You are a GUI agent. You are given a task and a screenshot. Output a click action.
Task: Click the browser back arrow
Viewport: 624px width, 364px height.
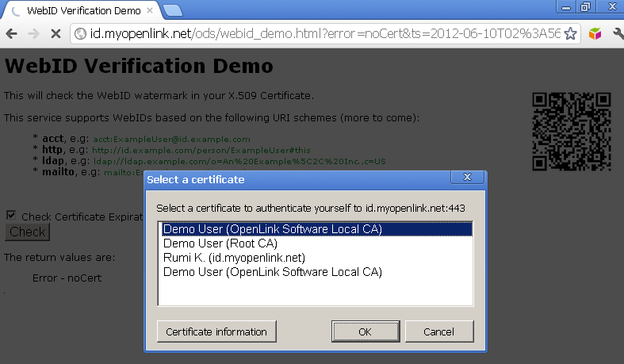[12, 34]
